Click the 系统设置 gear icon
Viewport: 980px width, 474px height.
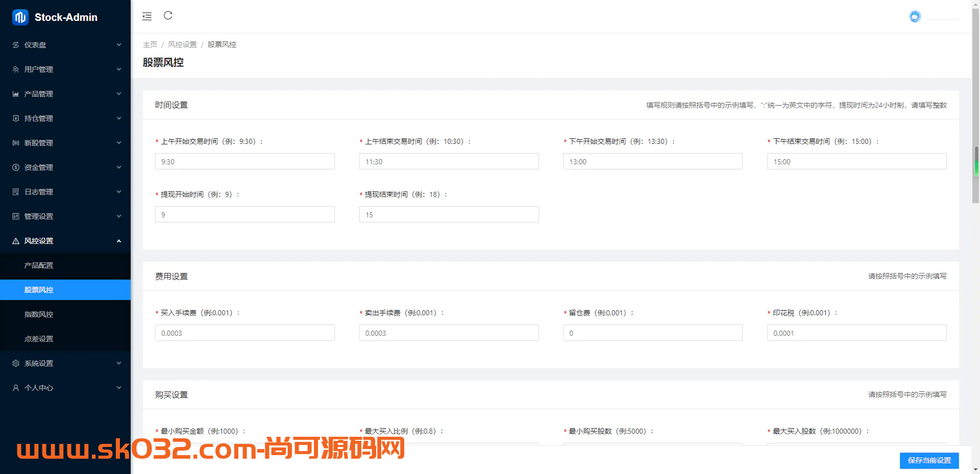[x=16, y=363]
